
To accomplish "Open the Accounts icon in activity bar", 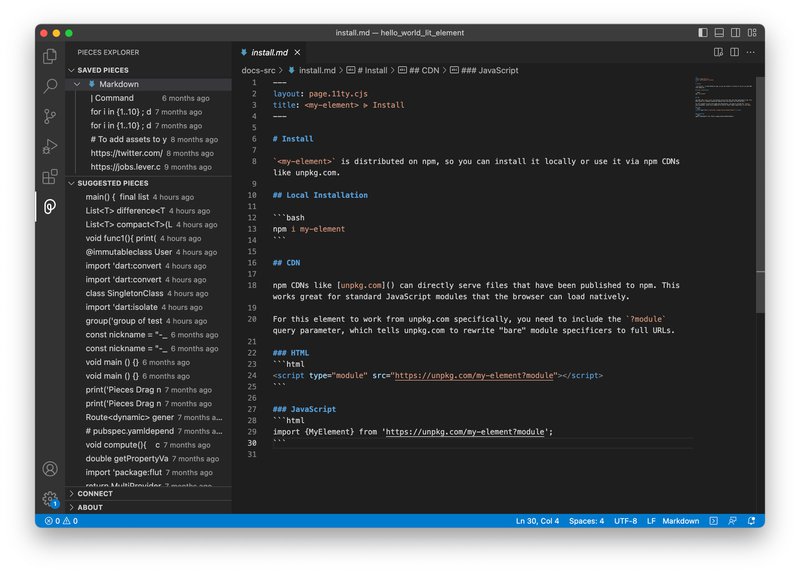I will (x=49, y=468).
